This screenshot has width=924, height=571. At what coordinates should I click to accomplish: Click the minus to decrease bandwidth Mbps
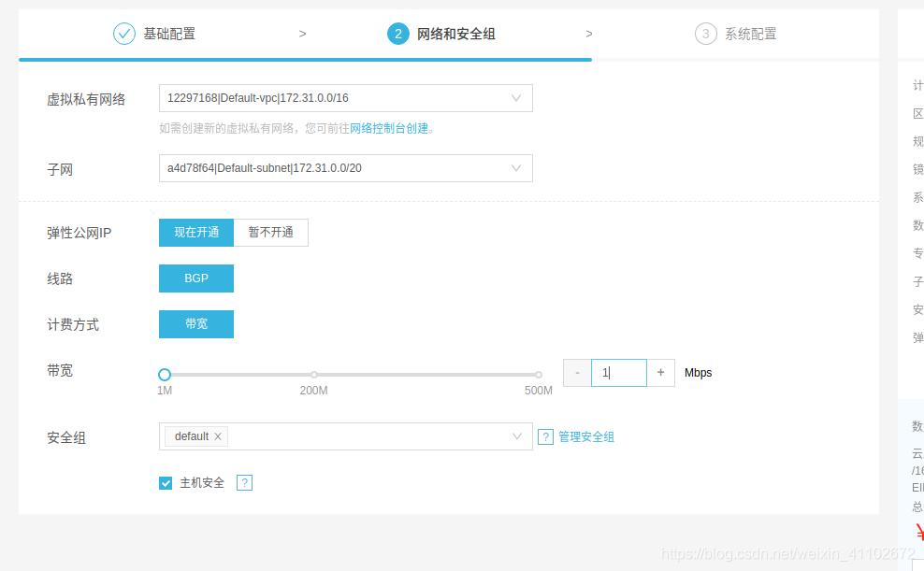pyautogui.click(x=577, y=372)
